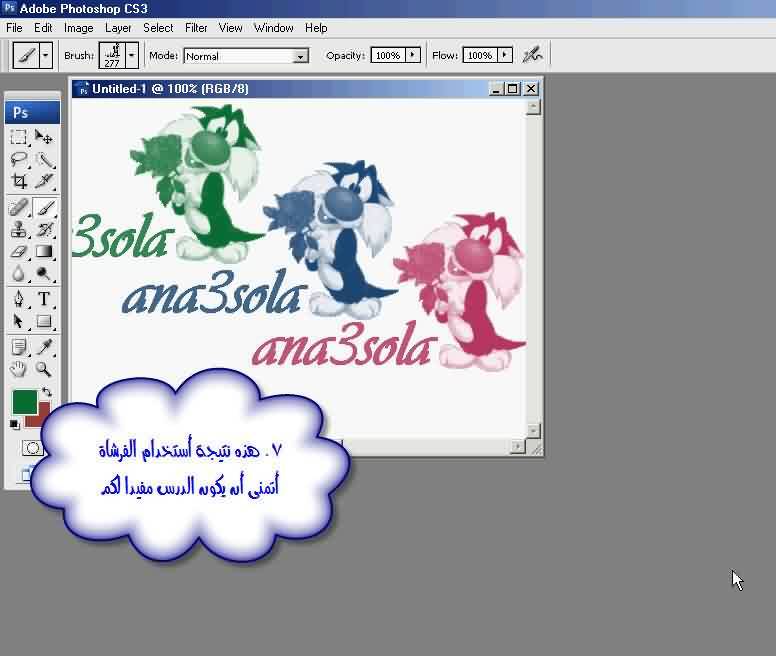Image resolution: width=776 pixels, height=656 pixels.
Task: Select the Eraser tool
Action: (x=19, y=251)
